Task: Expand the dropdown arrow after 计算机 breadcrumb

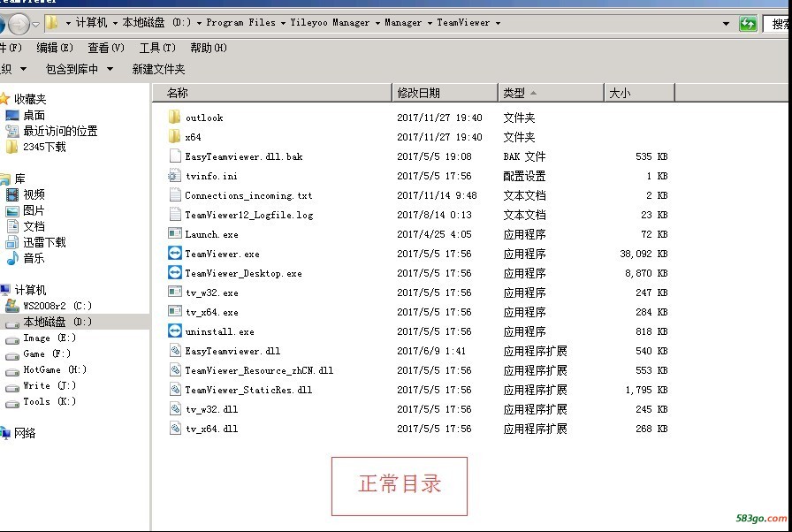Action: (x=115, y=23)
